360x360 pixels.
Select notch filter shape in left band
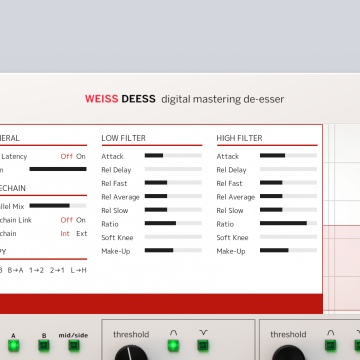203,345
